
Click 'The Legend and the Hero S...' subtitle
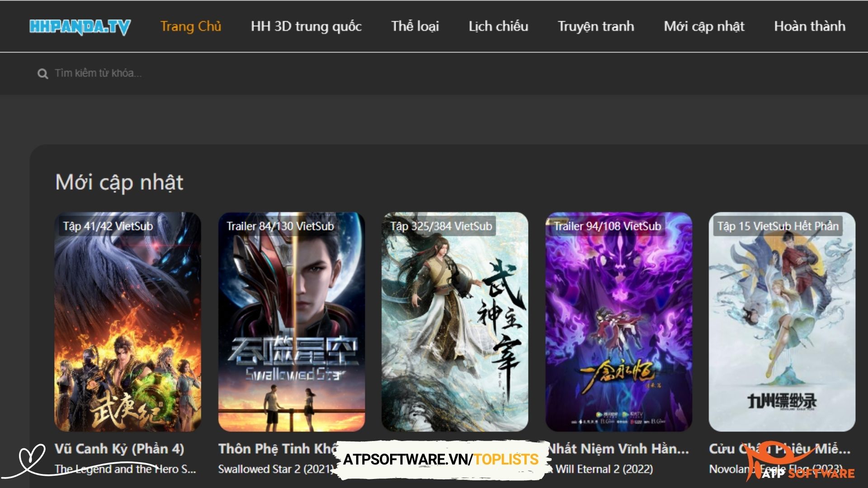[125, 469]
